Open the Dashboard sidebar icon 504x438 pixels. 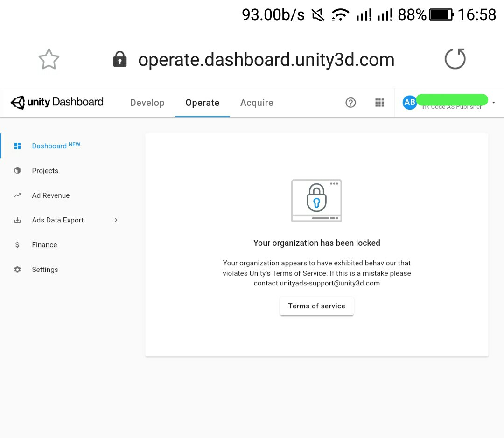[x=17, y=146]
